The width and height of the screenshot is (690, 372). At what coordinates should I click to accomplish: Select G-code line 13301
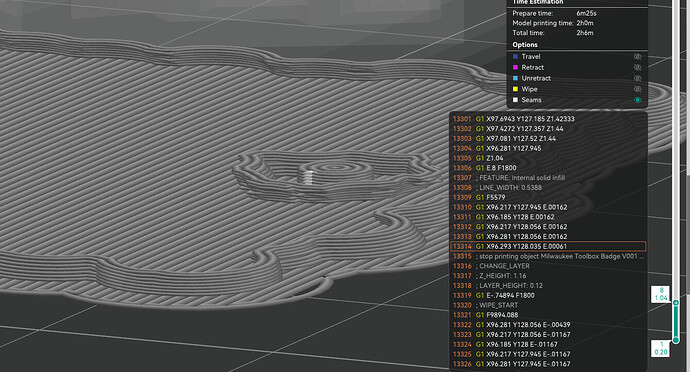[x=548, y=119]
